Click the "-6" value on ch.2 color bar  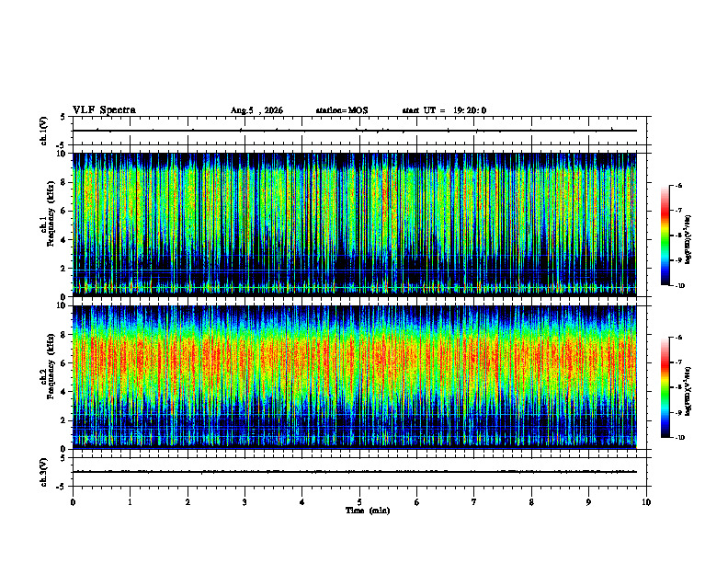point(678,338)
